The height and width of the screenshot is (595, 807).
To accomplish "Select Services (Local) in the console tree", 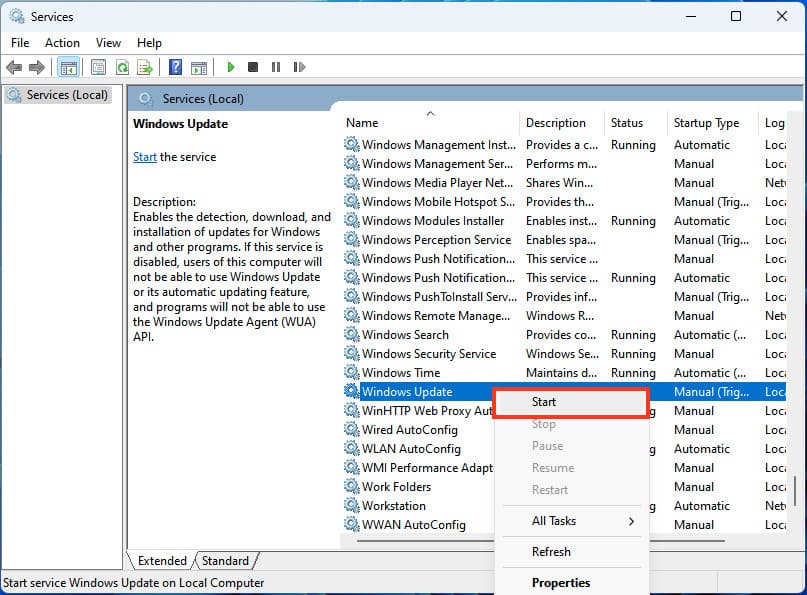I will (58, 95).
